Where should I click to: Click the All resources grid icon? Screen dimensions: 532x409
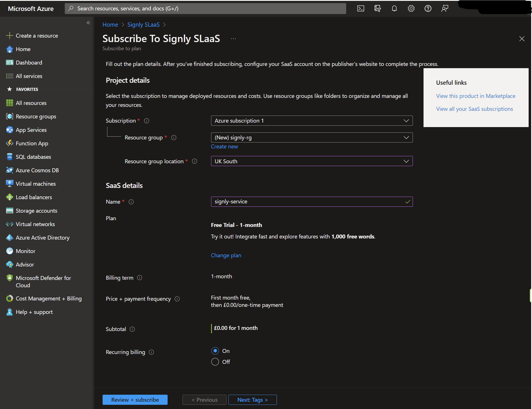coord(10,103)
